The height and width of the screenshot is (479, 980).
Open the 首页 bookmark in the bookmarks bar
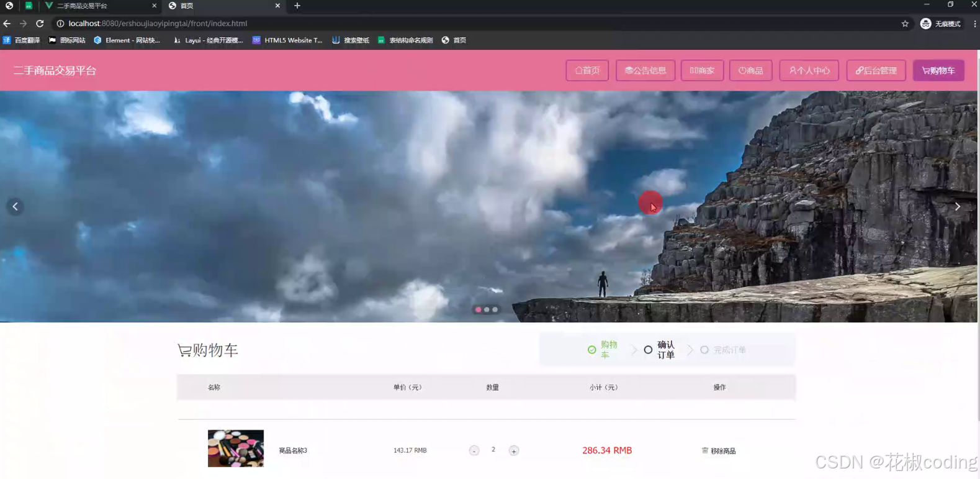tap(454, 40)
